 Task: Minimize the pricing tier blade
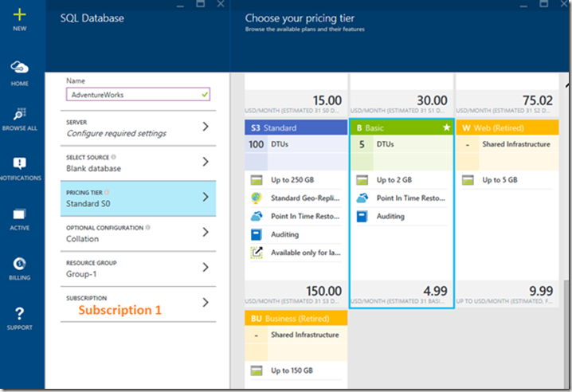[x=524, y=6]
